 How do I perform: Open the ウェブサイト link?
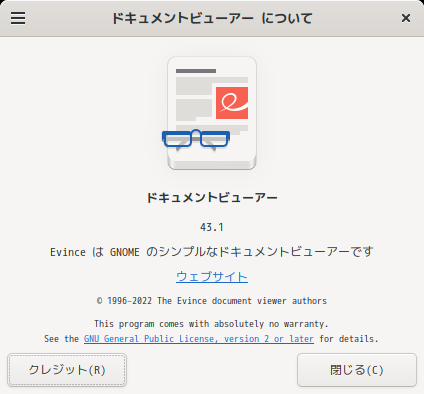click(x=212, y=277)
